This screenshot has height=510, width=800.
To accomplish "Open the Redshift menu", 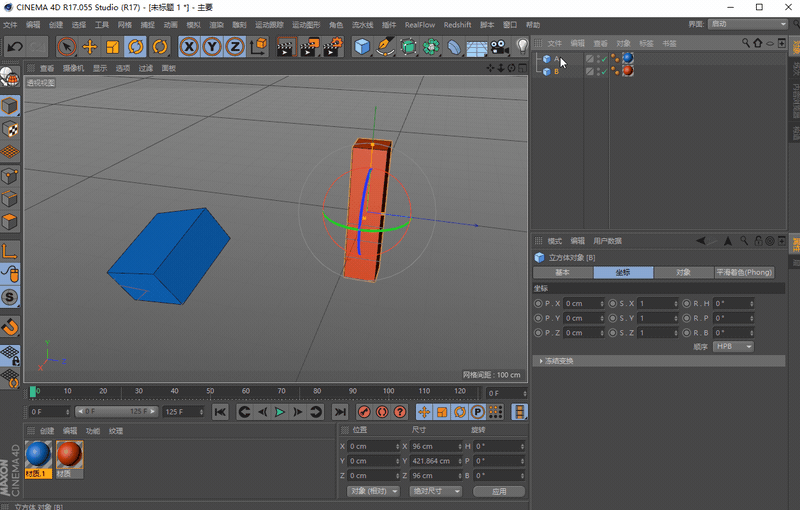I will (457, 25).
